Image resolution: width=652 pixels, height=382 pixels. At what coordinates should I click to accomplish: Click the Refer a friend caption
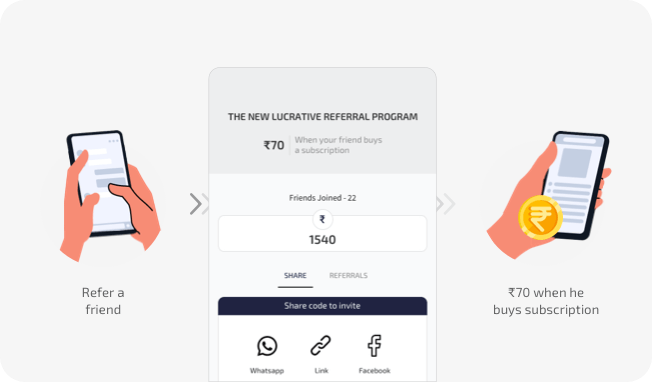pyautogui.click(x=103, y=301)
